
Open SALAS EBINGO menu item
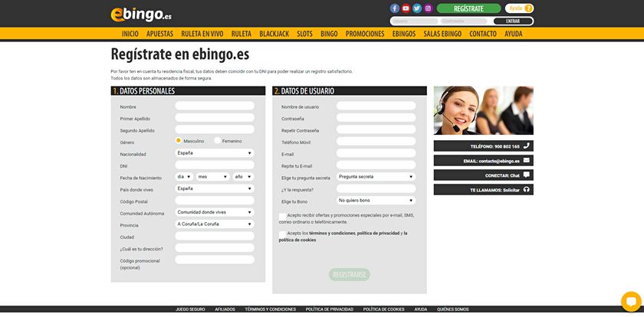[442, 34]
